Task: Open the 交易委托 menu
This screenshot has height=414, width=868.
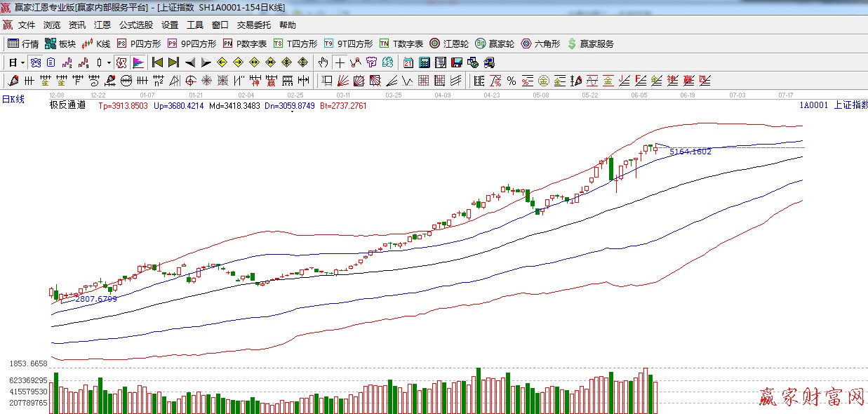Action: point(253,25)
